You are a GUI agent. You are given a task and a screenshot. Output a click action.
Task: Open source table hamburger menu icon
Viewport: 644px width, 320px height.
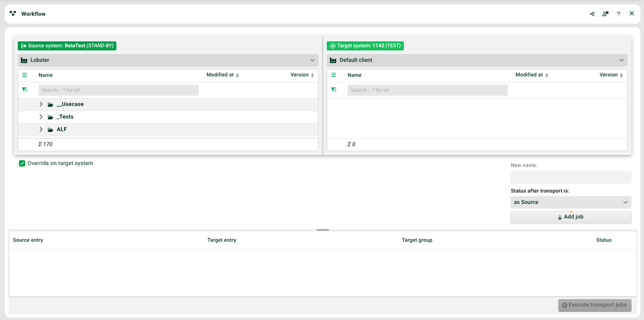(25, 75)
